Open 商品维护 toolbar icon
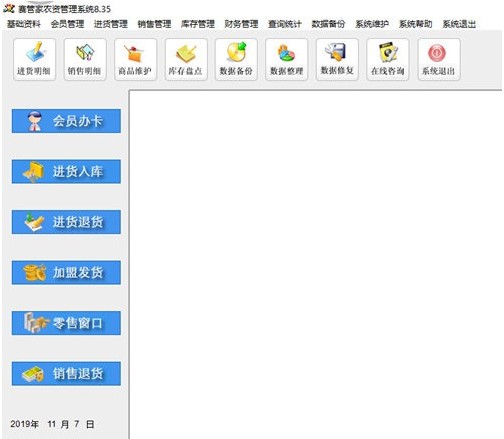The image size is (504, 439). pyautogui.click(x=135, y=59)
